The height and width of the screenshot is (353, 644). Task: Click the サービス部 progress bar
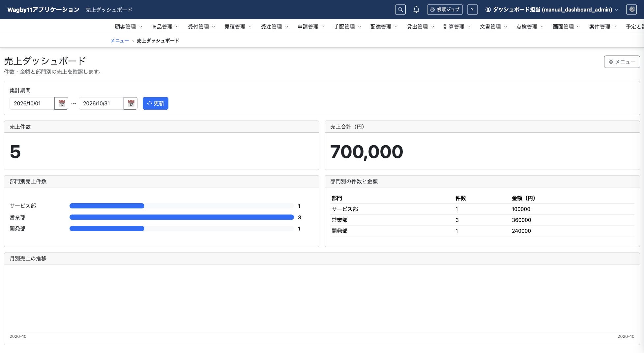182,206
